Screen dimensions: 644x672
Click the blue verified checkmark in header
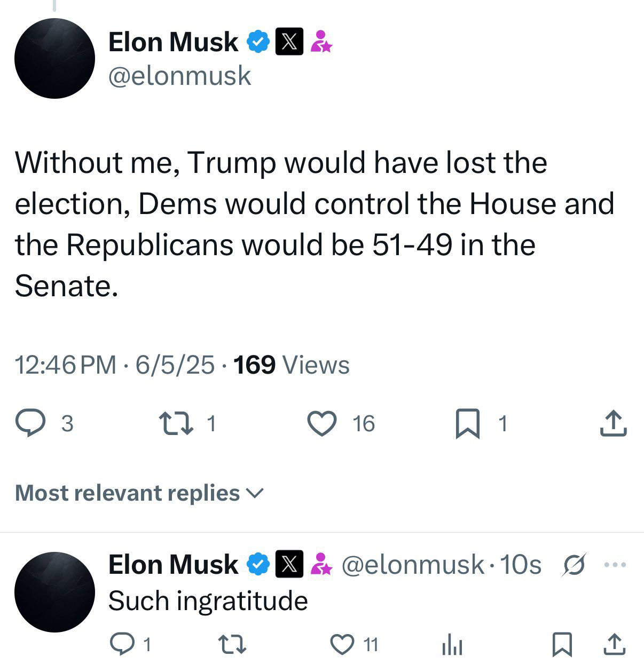pos(258,42)
